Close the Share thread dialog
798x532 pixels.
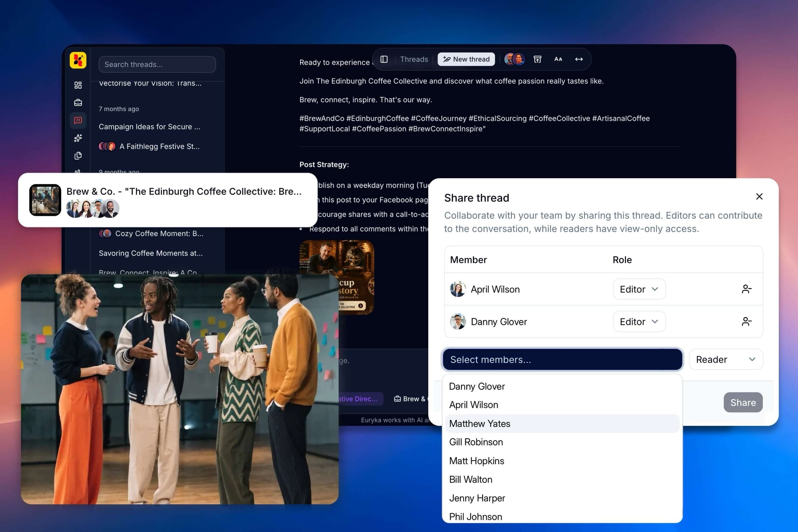(759, 197)
